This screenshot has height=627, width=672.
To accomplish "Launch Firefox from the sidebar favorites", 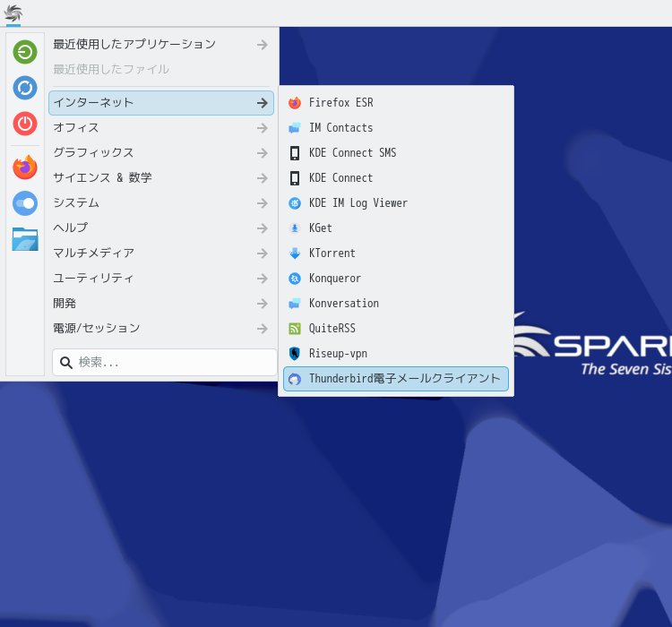I will (25, 167).
